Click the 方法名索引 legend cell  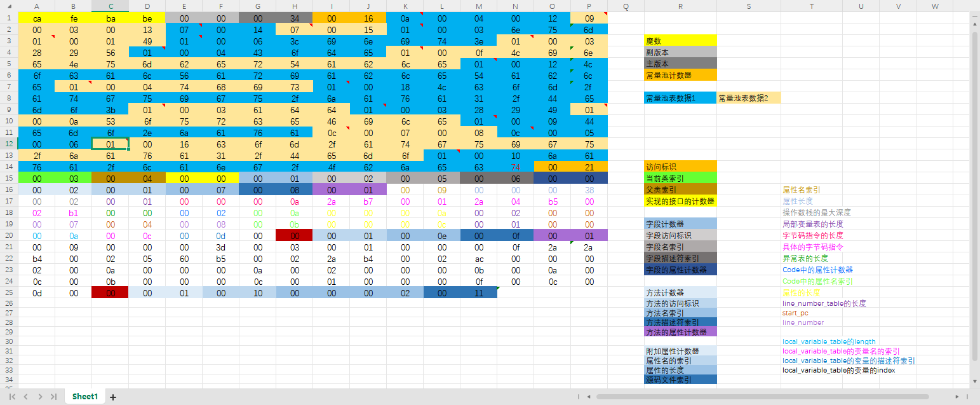(680, 313)
